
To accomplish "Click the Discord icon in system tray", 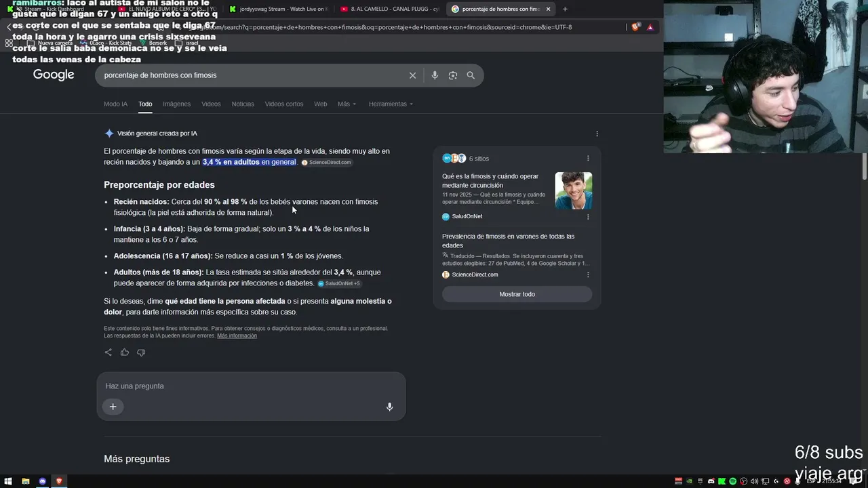I will coord(711,481).
